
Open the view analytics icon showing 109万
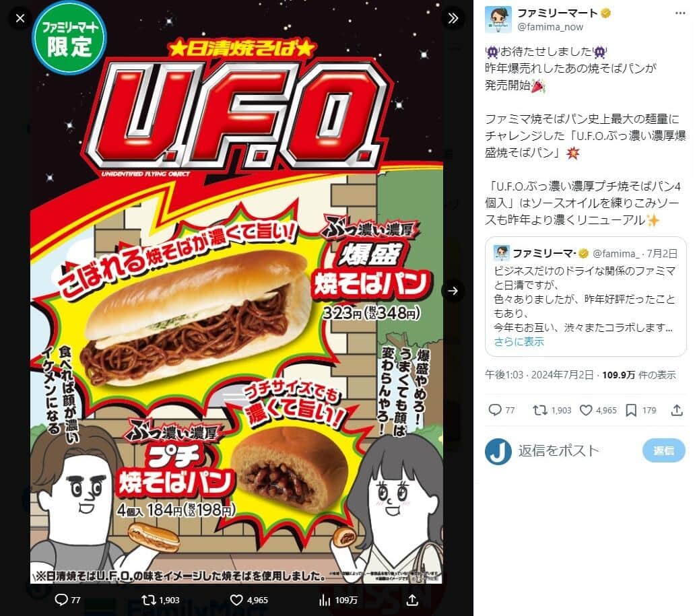pos(325,600)
